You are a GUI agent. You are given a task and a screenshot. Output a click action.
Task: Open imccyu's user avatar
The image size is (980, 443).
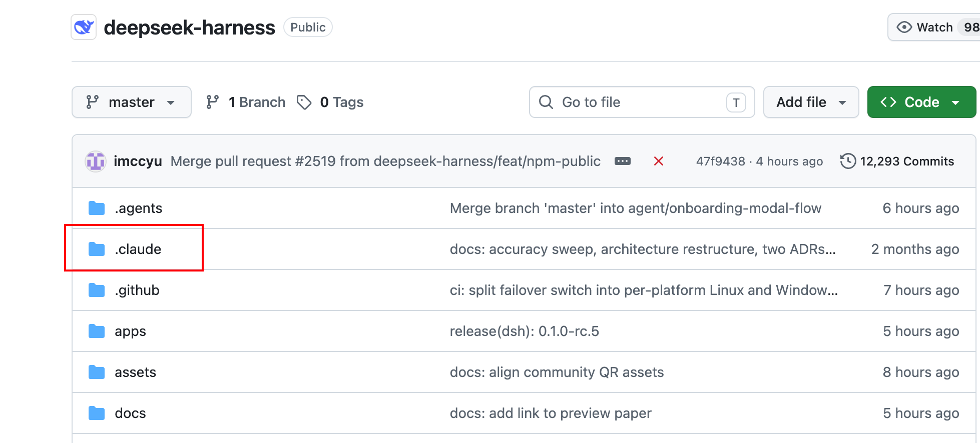(x=95, y=161)
